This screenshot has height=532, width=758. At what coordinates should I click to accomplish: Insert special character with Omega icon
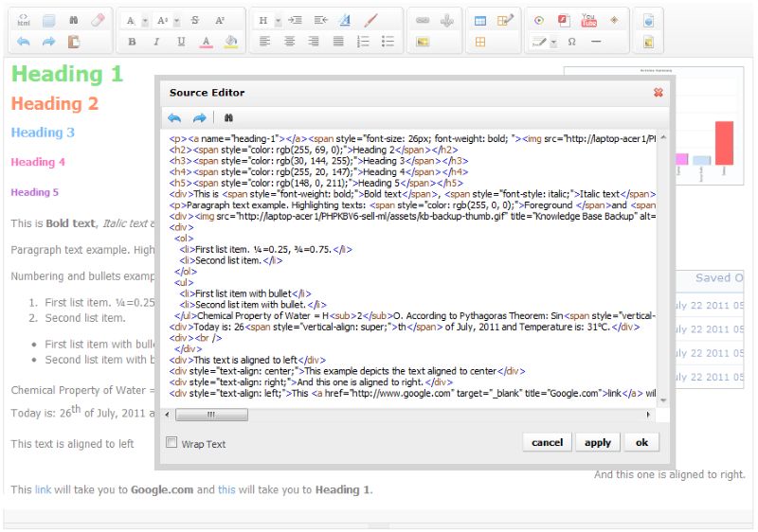[571, 42]
